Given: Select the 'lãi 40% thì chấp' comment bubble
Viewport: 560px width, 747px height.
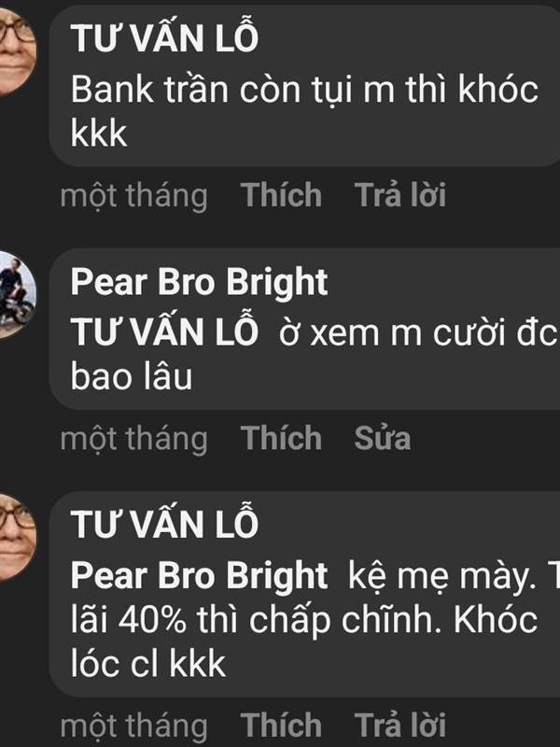Looking at the screenshot, I should click(x=305, y=594).
